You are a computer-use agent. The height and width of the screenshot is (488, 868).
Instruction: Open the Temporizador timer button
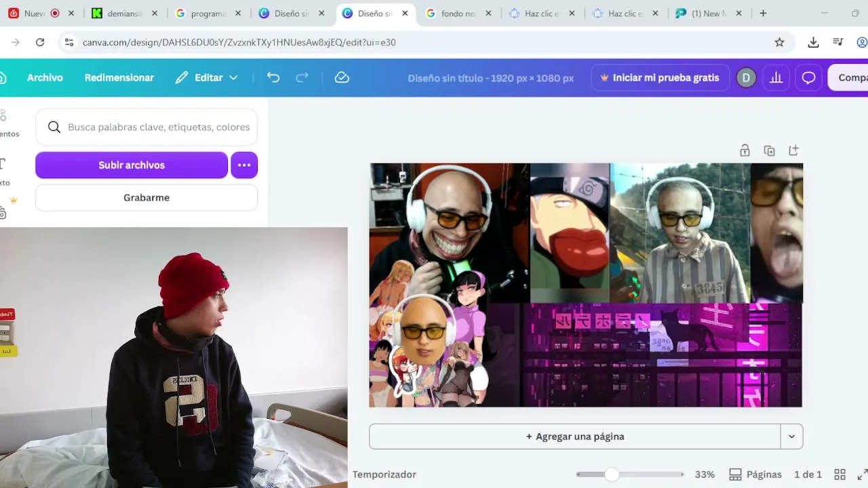pyautogui.click(x=384, y=474)
